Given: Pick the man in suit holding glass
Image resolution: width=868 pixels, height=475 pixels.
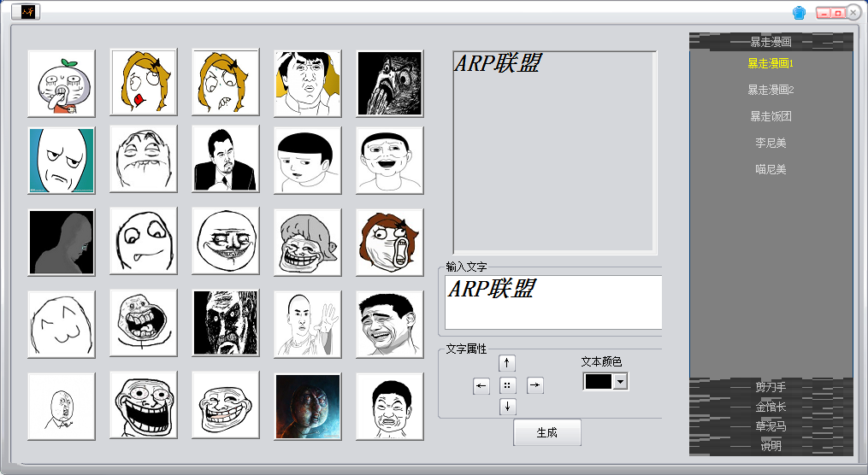Looking at the screenshot, I should [x=225, y=159].
